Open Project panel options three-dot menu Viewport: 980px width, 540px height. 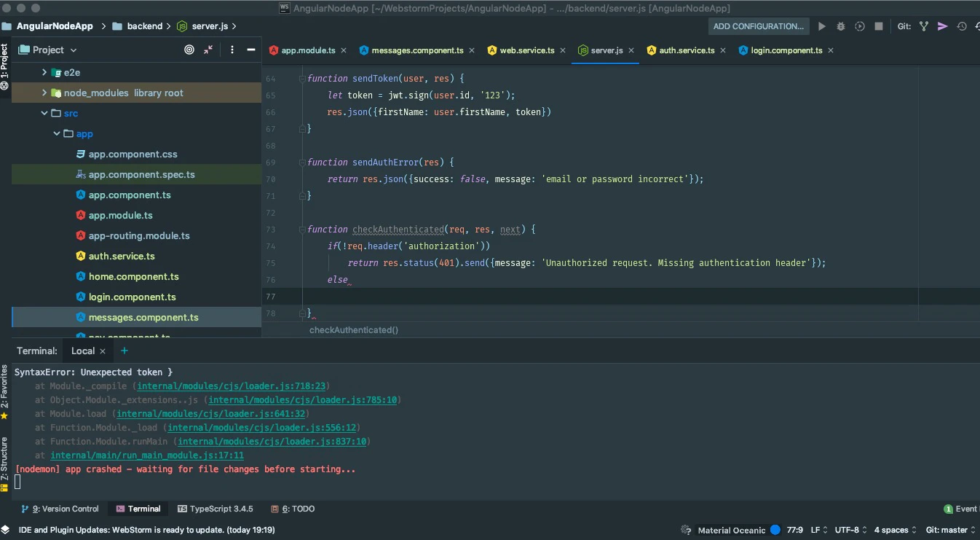click(232, 50)
